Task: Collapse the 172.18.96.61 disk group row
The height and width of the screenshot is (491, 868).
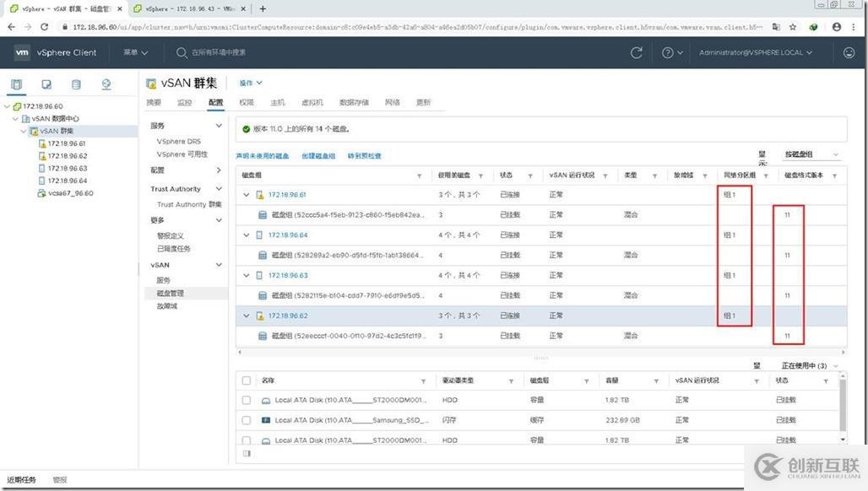Action: point(247,195)
